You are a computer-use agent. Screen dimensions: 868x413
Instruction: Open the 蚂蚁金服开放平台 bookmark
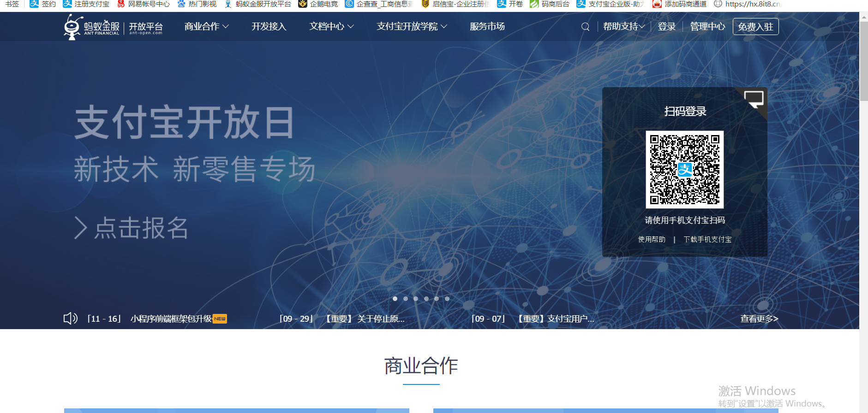click(258, 4)
